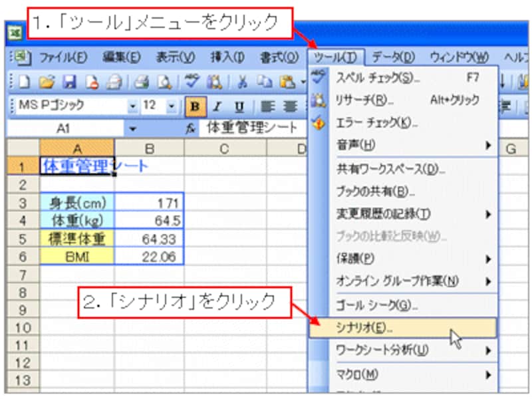Create a new blank workbook
Viewport: 532px width, 399px height.
click(x=24, y=82)
